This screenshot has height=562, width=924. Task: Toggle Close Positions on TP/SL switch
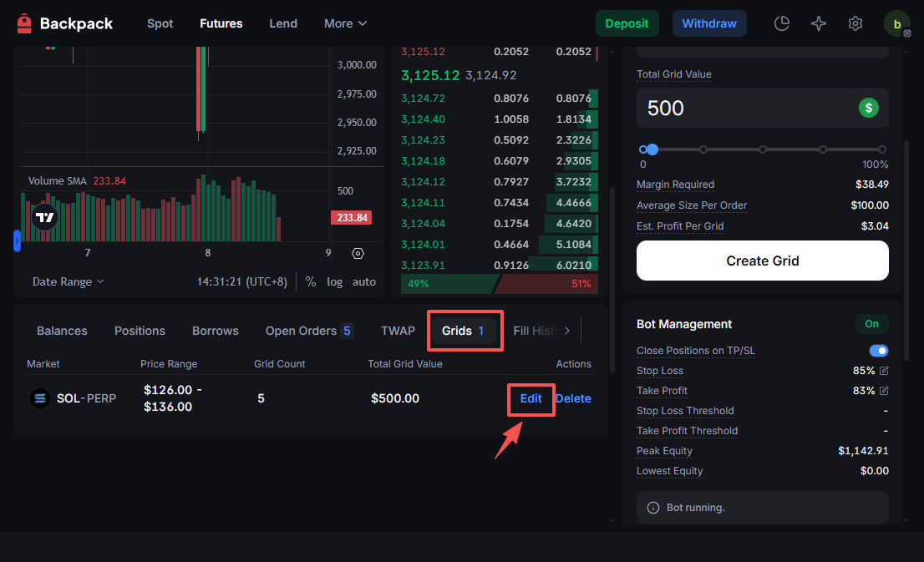pos(878,351)
